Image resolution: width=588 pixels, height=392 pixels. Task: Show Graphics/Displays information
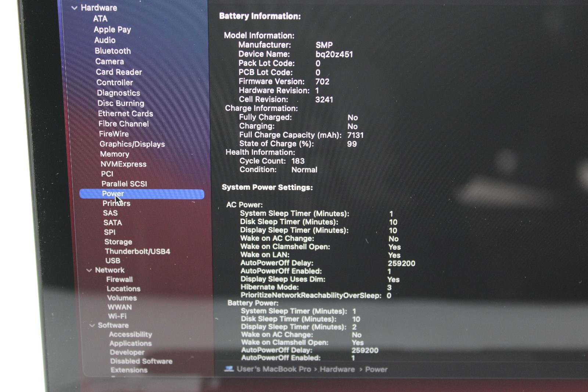click(132, 144)
